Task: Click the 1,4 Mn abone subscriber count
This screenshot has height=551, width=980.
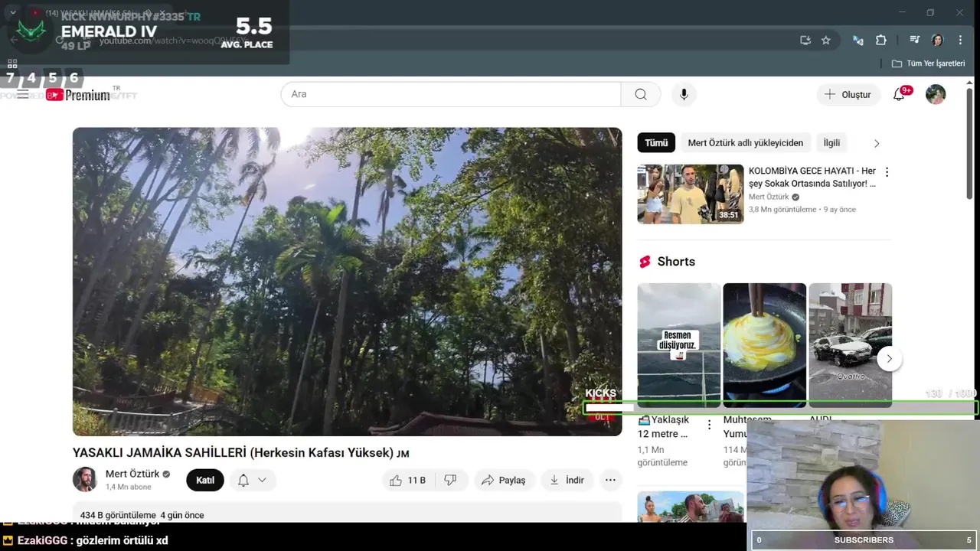Action: click(x=129, y=487)
